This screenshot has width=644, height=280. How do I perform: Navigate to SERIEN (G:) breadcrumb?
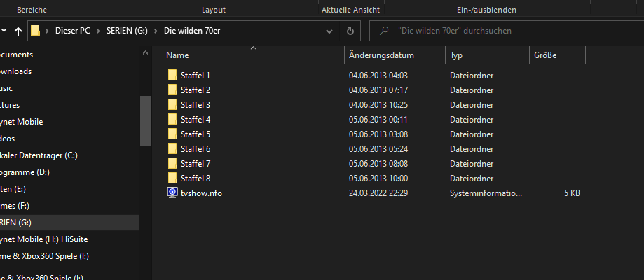coord(128,31)
